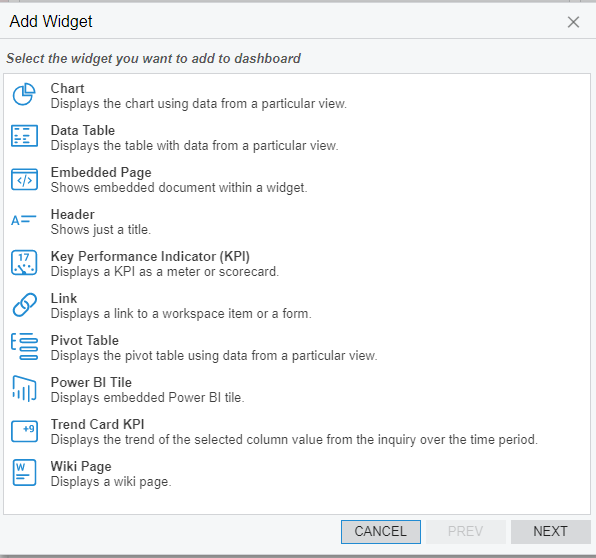Click the CANCEL button
The image size is (596, 558).
click(380, 531)
